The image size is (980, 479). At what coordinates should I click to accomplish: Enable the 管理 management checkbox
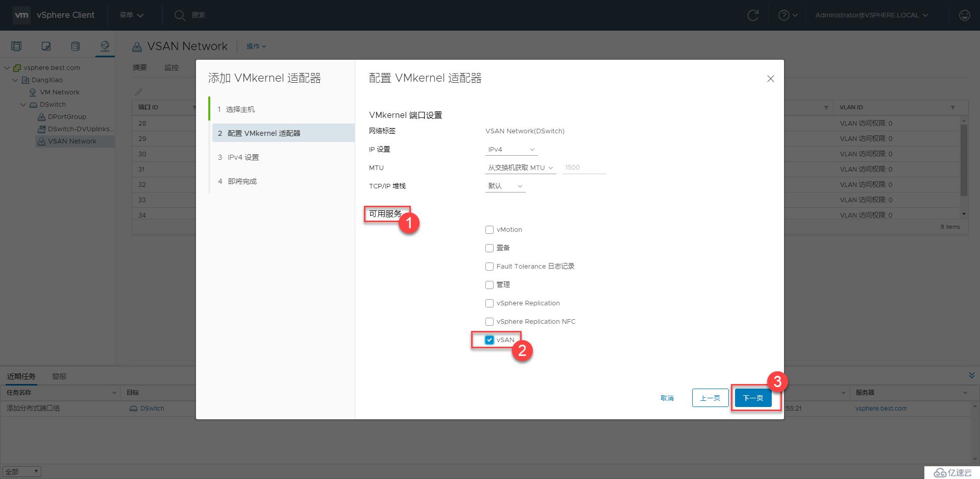(x=489, y=285)
